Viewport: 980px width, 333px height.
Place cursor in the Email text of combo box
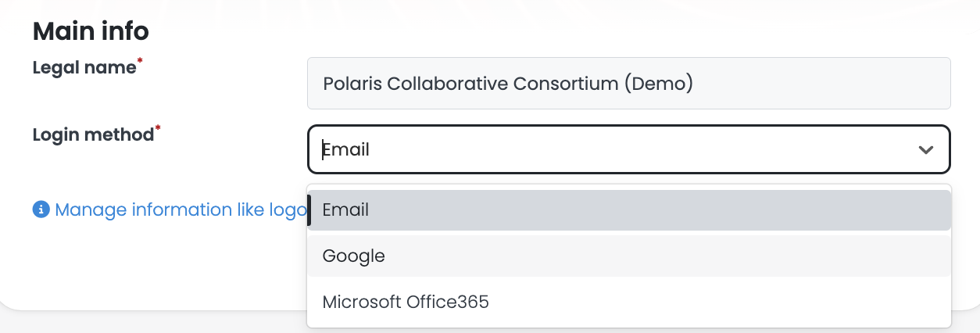(345, 149)
